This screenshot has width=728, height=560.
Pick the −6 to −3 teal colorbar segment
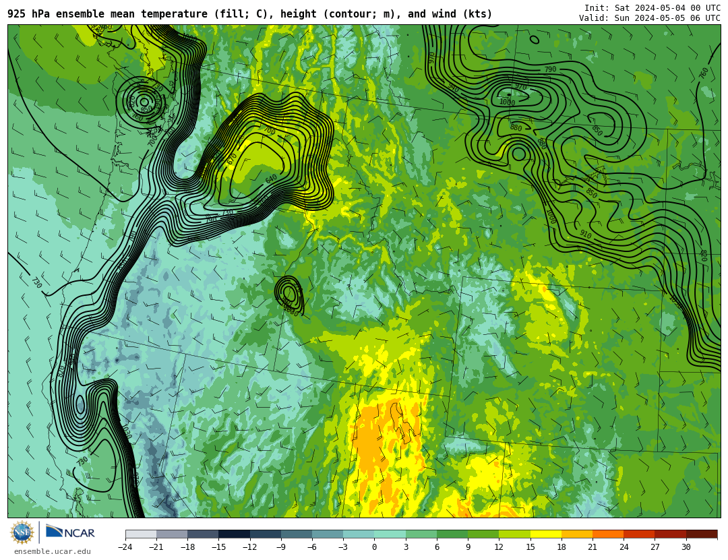[x=328, y=534]
